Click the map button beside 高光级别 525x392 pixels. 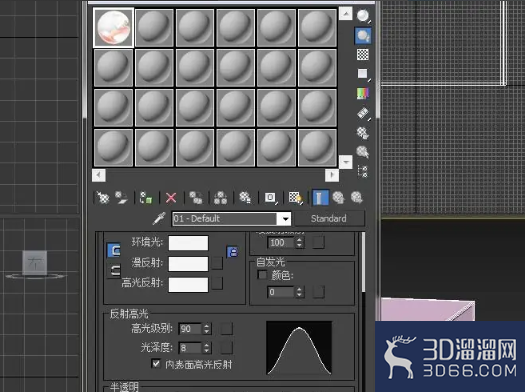pos(226,329)
